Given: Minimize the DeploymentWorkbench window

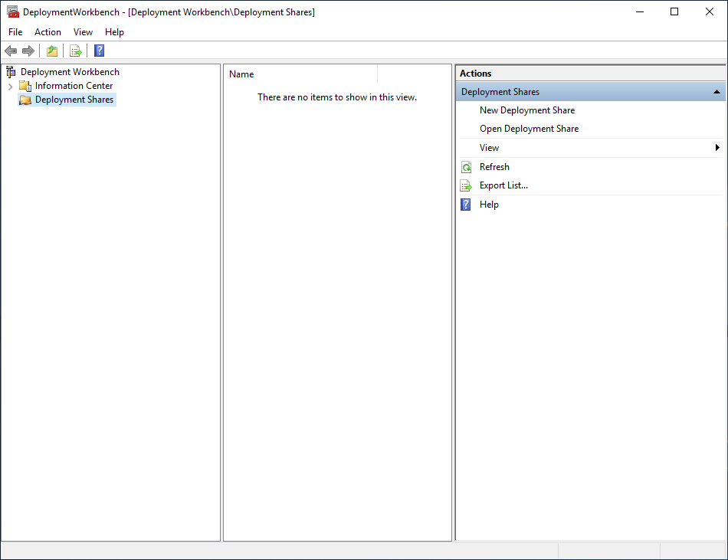Looking at the screenshot, I should tap(640, 11).
